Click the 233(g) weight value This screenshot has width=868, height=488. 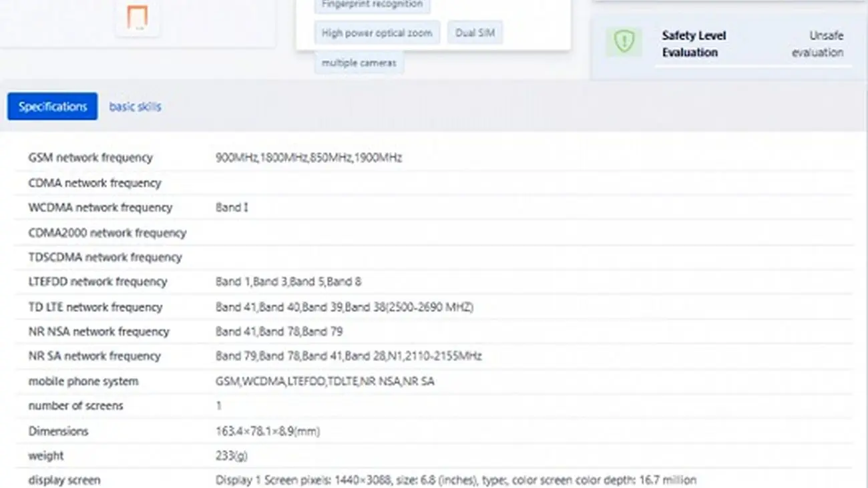pyautogui.click(x=232, y=456)
